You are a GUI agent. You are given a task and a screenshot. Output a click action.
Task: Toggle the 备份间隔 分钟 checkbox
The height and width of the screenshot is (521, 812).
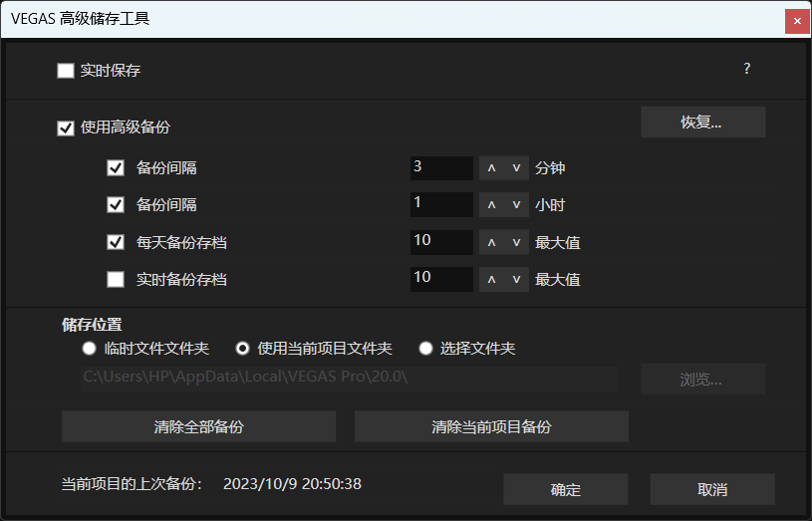116,167
